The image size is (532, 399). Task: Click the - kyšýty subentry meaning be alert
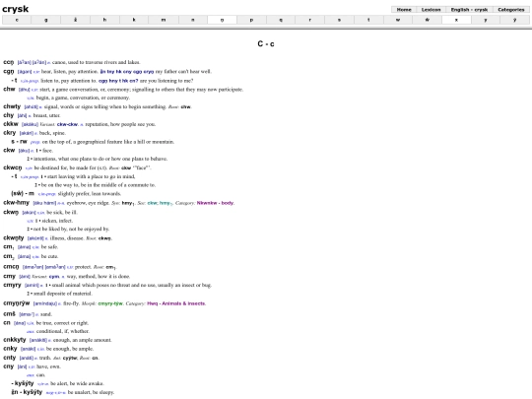pyautogui.click(x=23, y=383)
